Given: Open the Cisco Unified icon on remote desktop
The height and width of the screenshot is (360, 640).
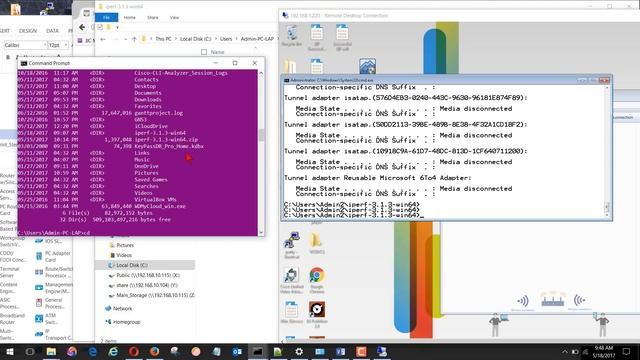Looking at the screenshot, I should click(x=291, y=280).
